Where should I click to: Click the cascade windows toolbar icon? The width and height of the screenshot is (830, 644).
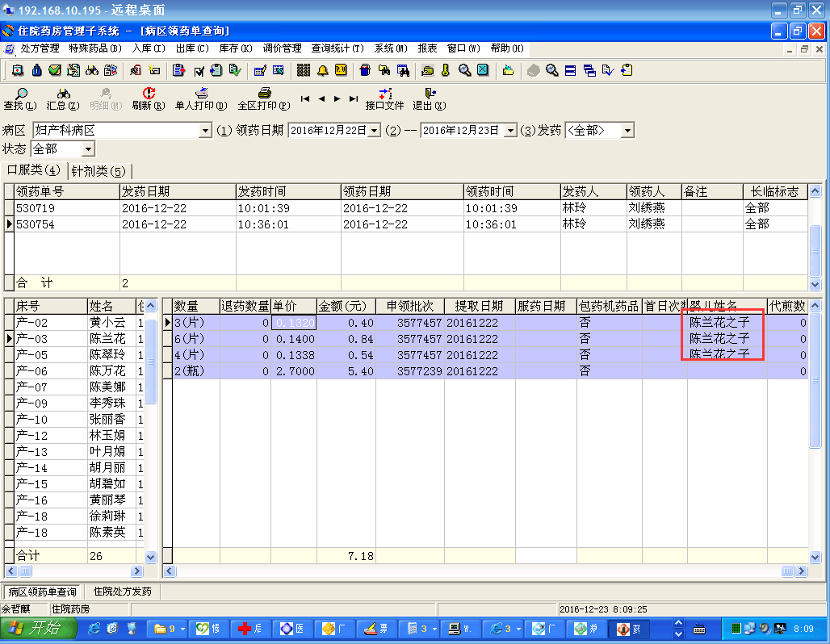pyautogui.click(x=589, y=70)
